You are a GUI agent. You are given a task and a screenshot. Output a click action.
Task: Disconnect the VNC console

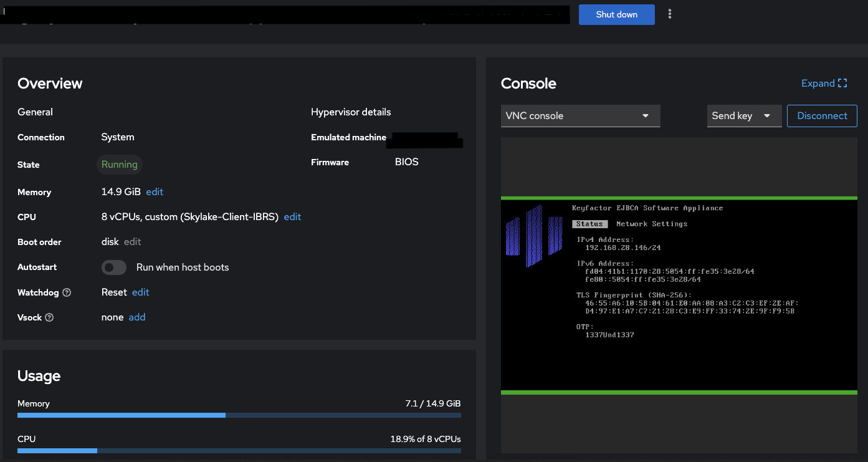tap(822, 116)
